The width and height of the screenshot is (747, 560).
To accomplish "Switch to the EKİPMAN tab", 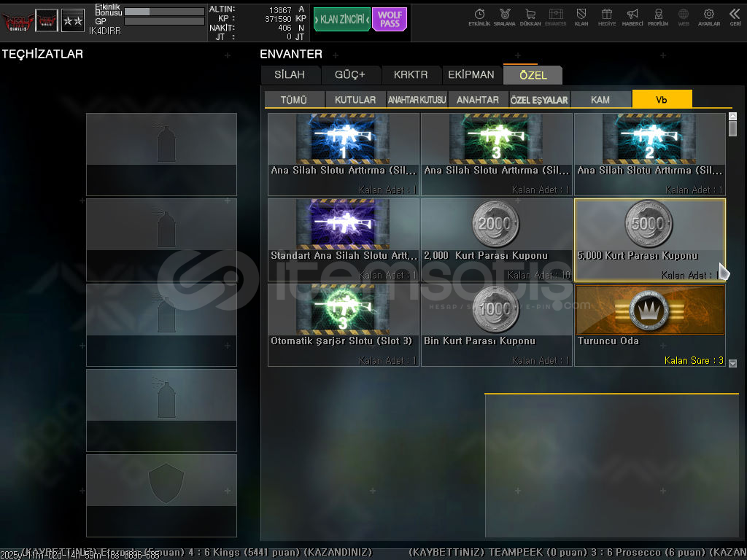I will [x=471, y=75].
